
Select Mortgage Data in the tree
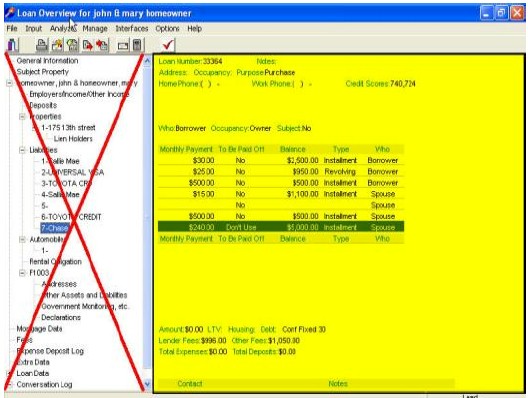click(x=39, y=329)
